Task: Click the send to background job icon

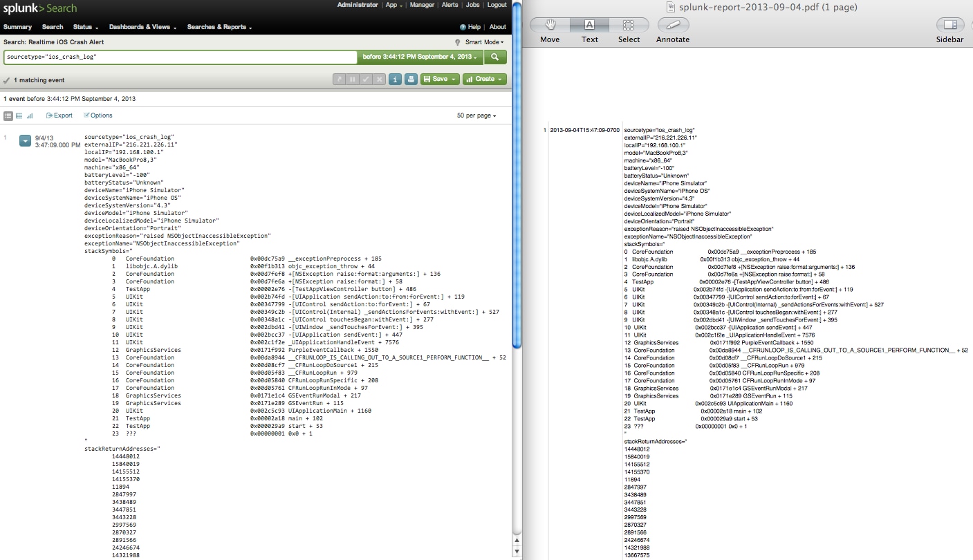Action: (339, 80)
